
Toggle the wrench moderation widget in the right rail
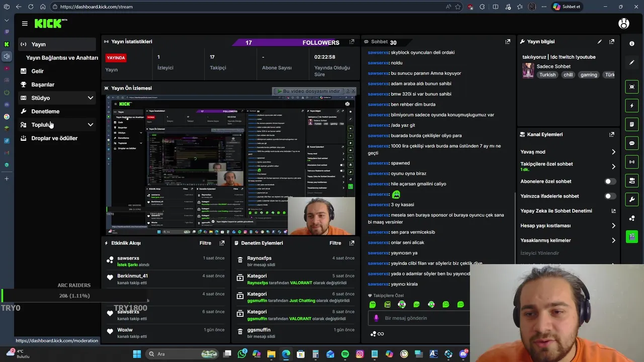click(x=632, y=199)
